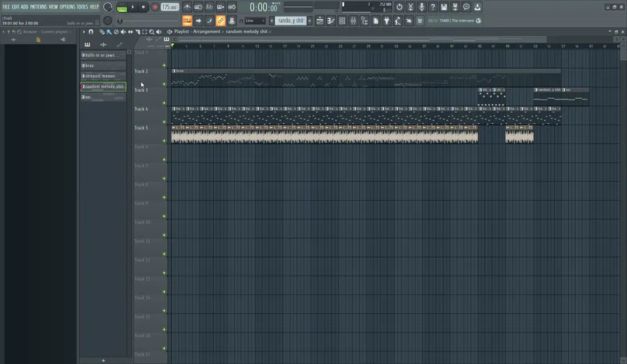Mute Track 4 using its green LED

click(164, 122)
